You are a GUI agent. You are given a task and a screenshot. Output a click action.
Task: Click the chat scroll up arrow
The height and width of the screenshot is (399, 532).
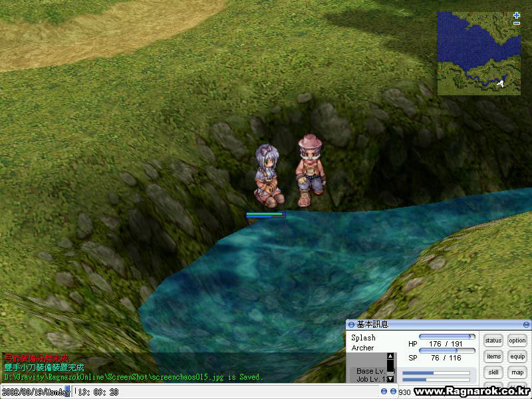tap(390, 356)
